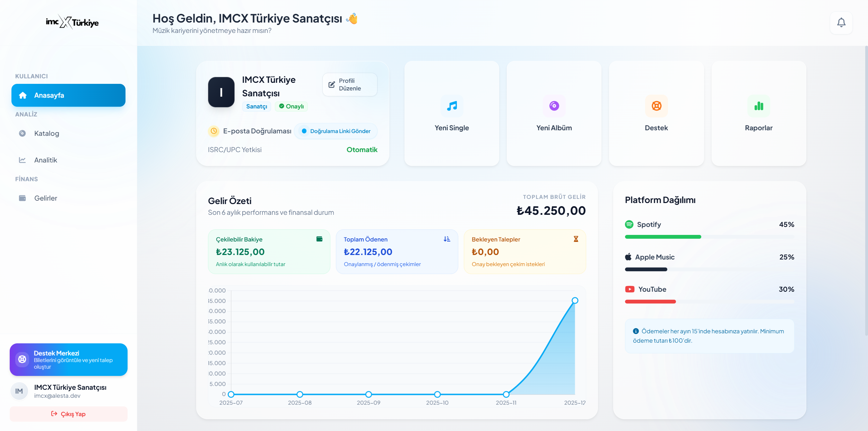Screen dimensions: 868x431
Task: Click the Katalog icon in the sidebar
Action: tap(22, 133)
